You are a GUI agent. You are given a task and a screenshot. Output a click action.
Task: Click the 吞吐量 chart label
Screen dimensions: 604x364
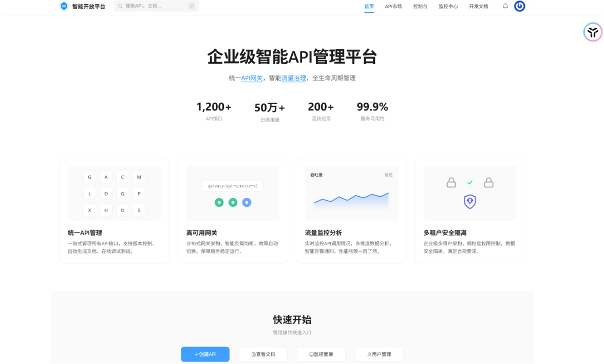(x=316, y=175)
